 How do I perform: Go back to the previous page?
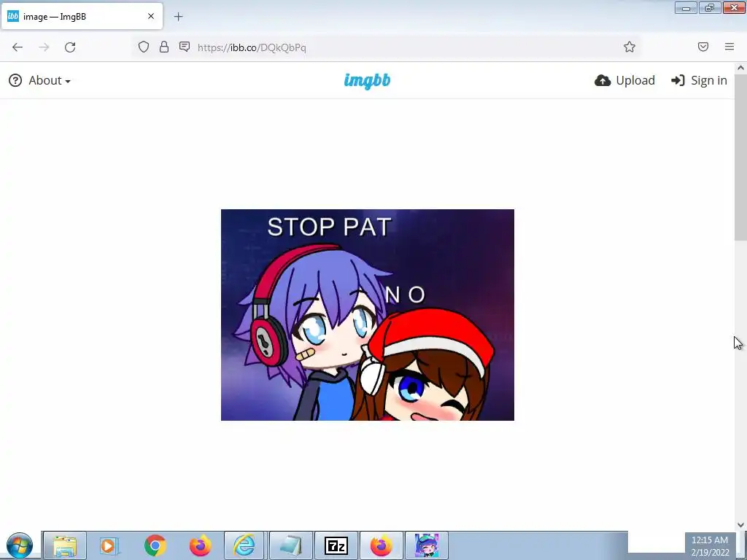(x=18, y=47)
